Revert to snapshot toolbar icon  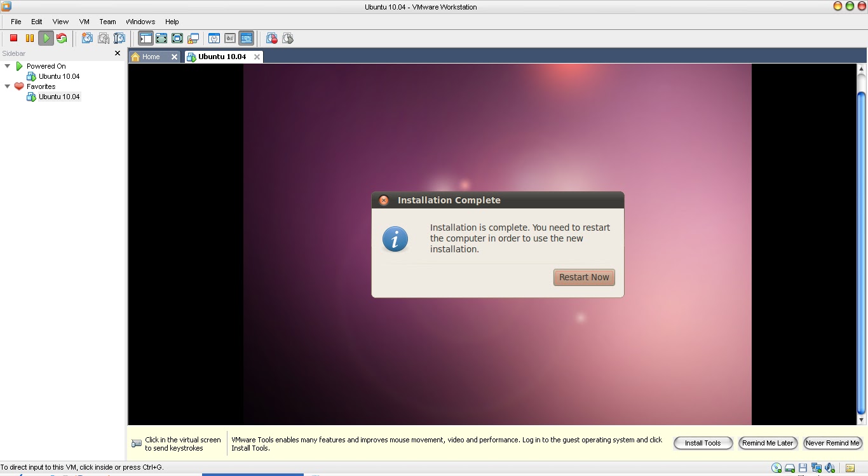pyautogui.click(x=103, y=38)
